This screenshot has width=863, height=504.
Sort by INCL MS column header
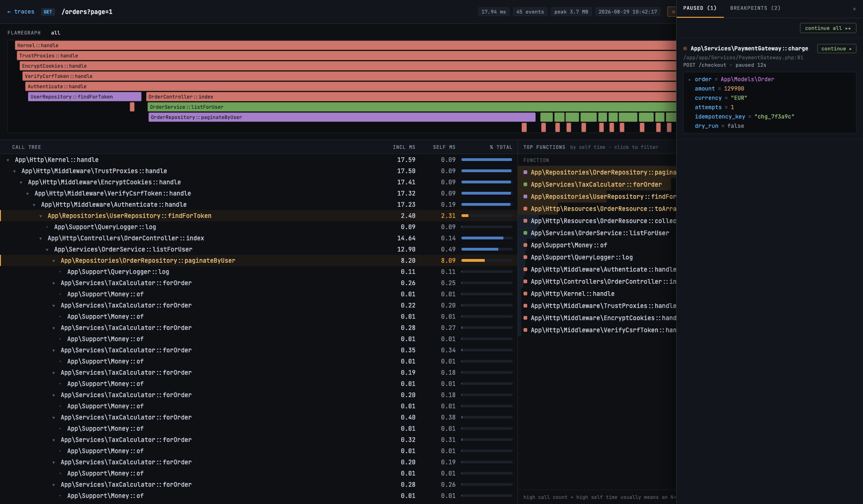(404, 147)
